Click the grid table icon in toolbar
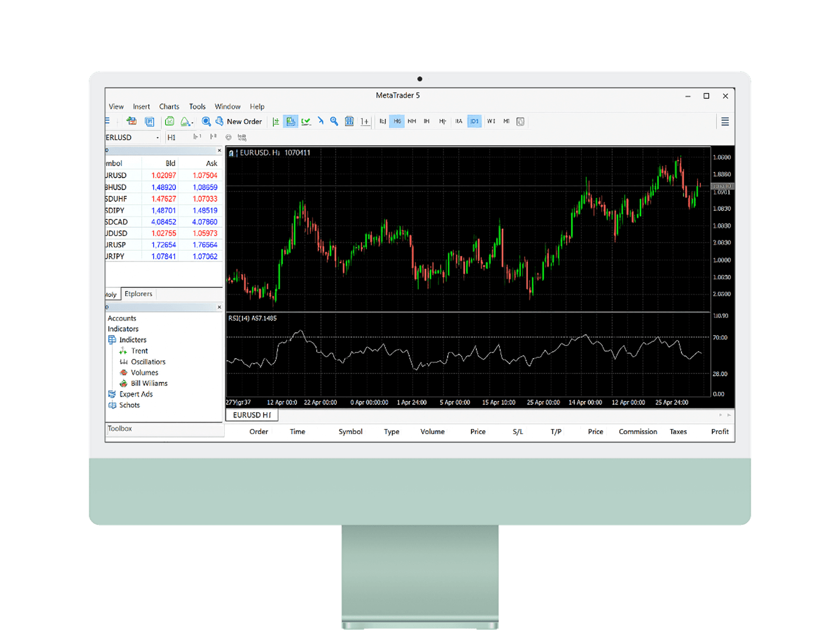 point(349,121)
